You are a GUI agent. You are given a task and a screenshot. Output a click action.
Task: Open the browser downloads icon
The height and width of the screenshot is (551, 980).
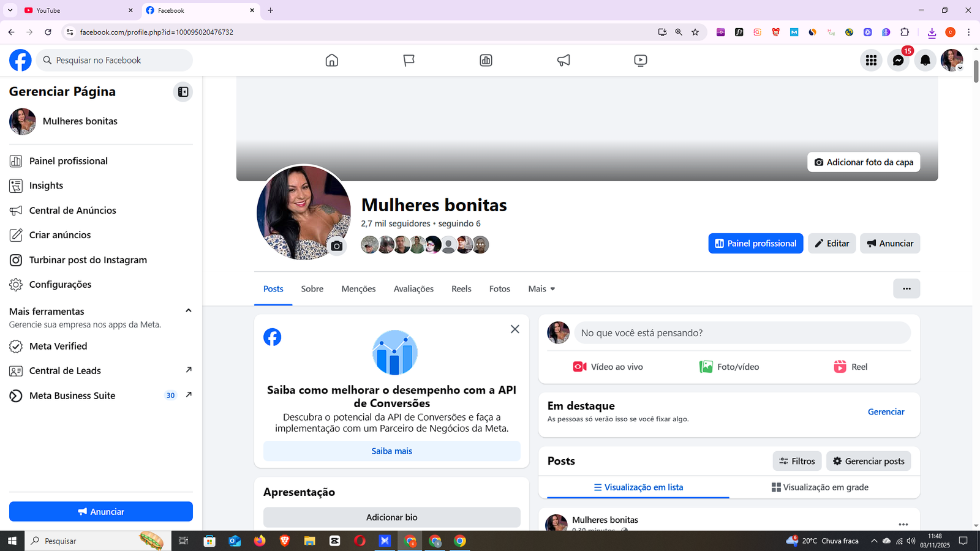coord(932,32)
